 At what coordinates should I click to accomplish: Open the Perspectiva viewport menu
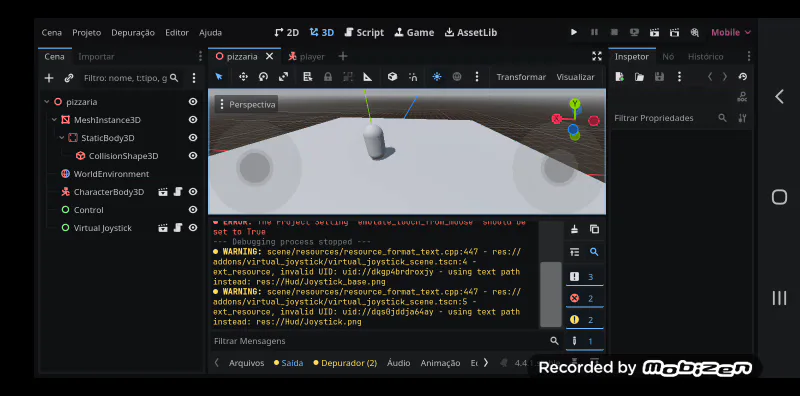(247, 105)
